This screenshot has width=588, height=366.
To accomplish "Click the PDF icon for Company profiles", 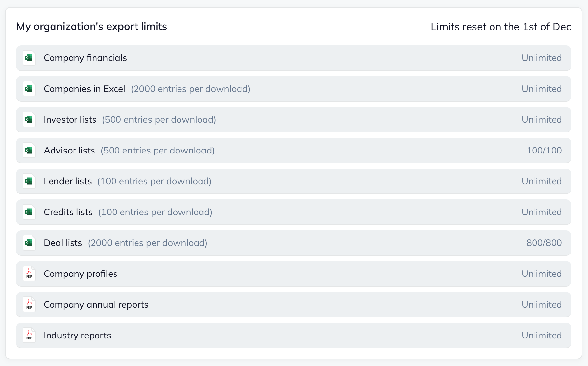I will tap(29, 274).
